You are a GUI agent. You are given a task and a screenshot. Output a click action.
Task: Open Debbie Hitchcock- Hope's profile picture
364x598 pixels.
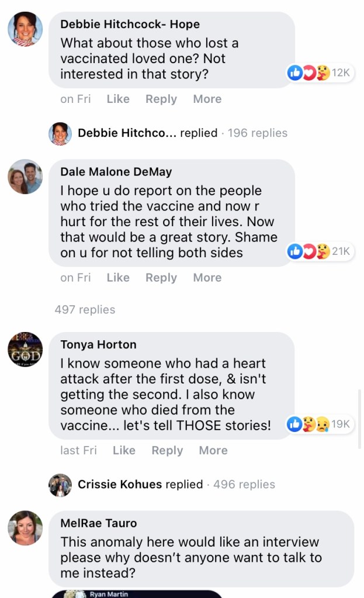click(25, 29)
